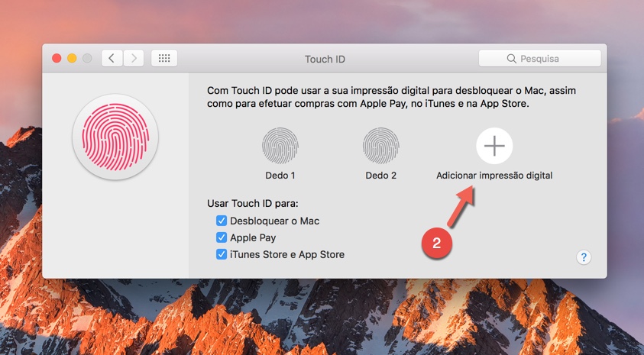Go back with the left chevron
This screenshot has height=355, width=644.
pyautogui.click(x=112, y=58)
